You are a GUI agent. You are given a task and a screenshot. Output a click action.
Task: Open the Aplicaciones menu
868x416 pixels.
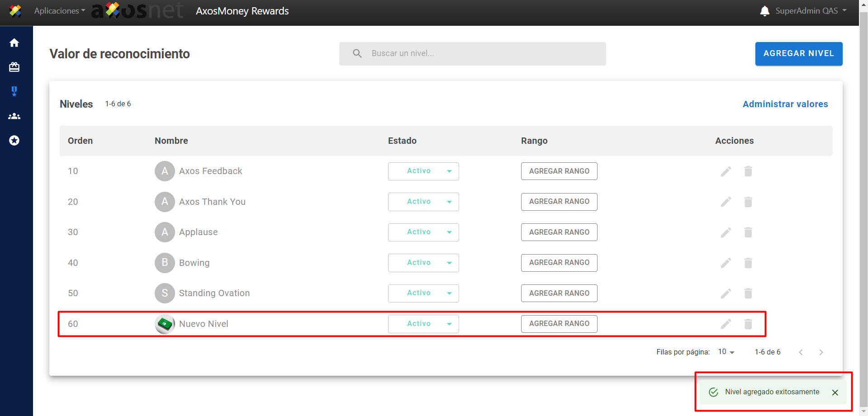(x=59, y=11)
